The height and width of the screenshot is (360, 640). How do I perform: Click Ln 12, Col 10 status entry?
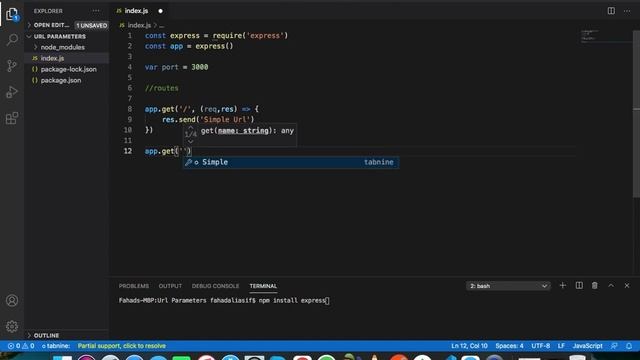click(x=469, y=346)
